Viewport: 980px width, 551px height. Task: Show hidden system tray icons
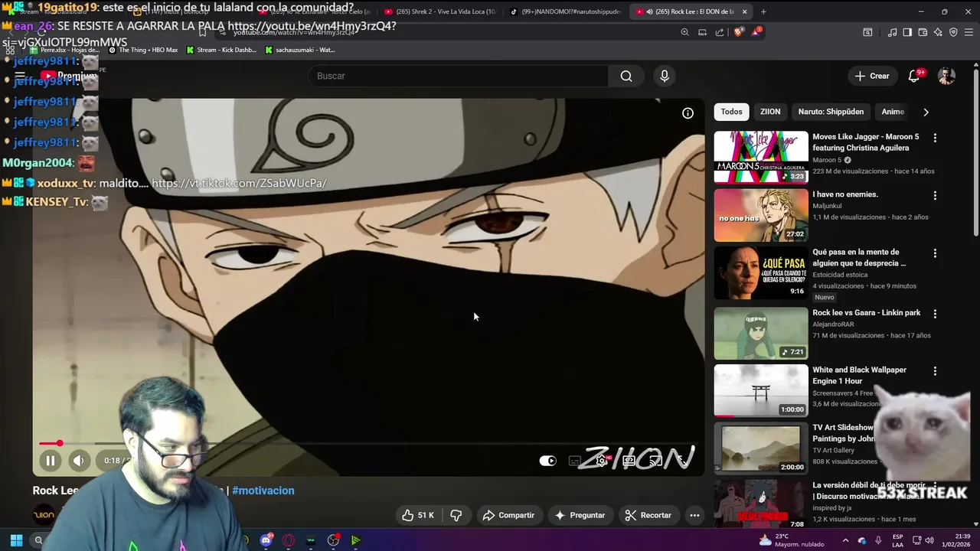[845, 540]
